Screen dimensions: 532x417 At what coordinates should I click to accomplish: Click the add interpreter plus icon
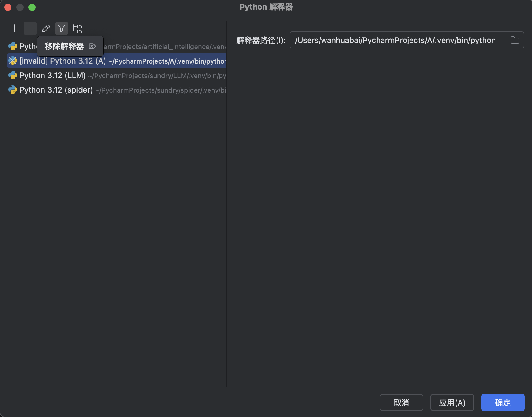[x=14, y=28]
